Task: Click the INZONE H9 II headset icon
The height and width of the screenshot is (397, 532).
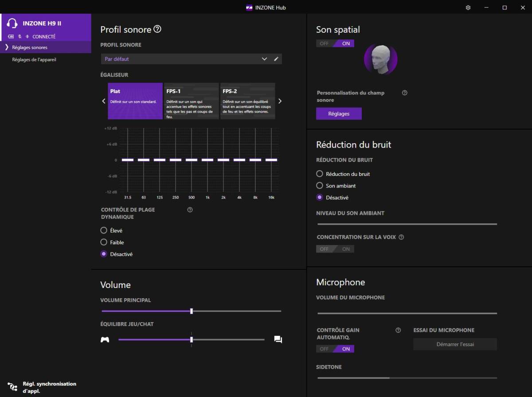Action: point(12,23)
